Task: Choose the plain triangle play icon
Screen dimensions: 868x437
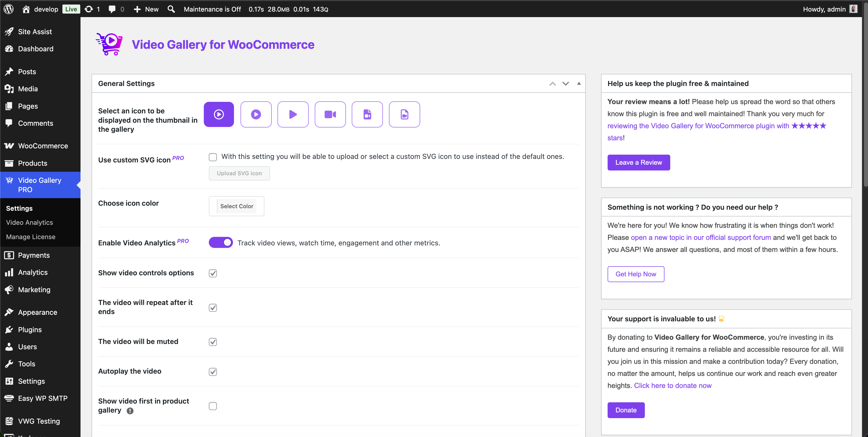Action: [293, 114]
